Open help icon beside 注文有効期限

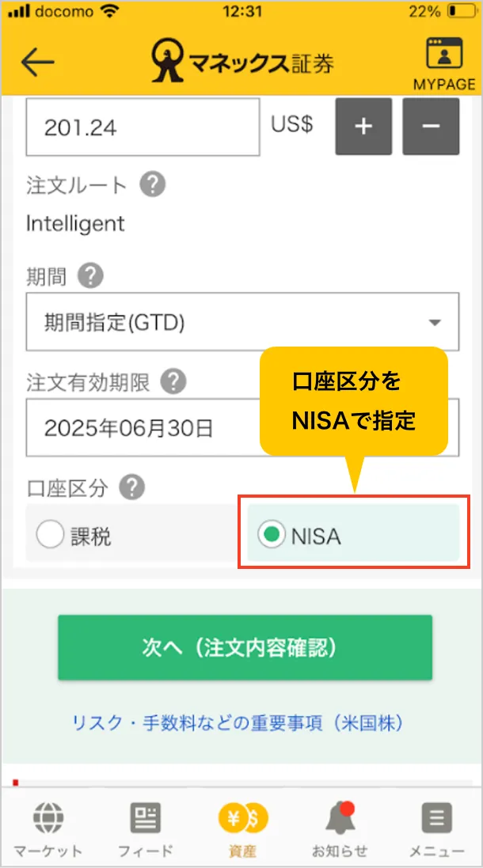(173, 383)
